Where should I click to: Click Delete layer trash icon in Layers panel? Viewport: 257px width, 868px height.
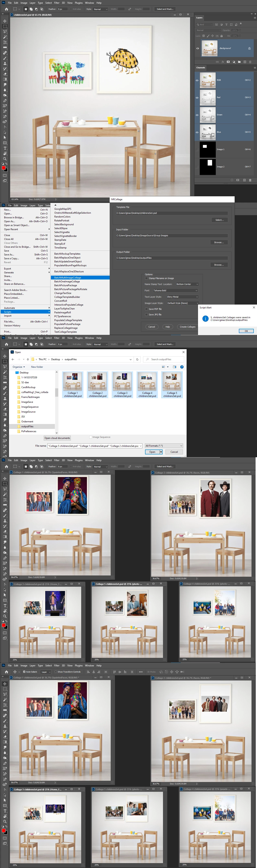[x=250, y=62]
